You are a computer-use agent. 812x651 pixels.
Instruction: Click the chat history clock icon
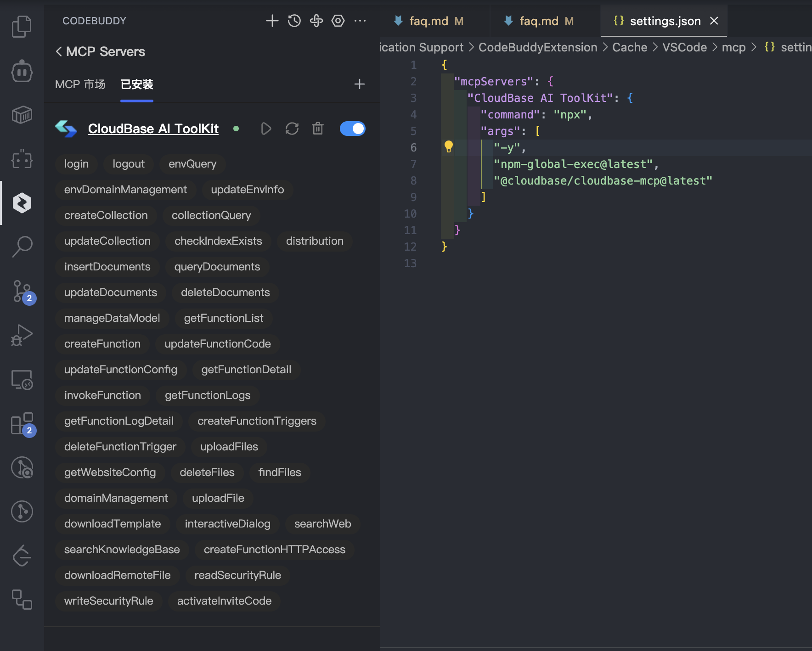tap(294, 21)
